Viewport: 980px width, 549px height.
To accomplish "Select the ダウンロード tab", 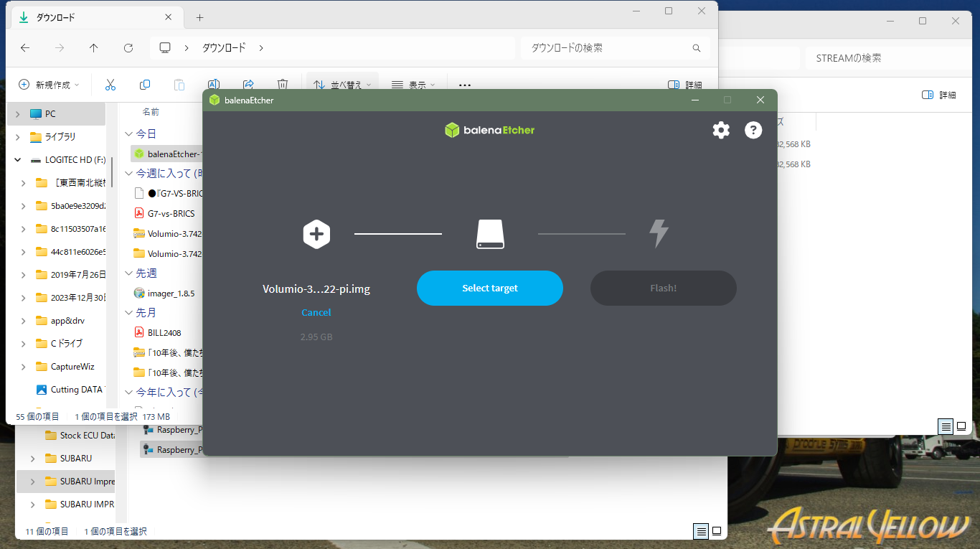I will click(93, 17).
